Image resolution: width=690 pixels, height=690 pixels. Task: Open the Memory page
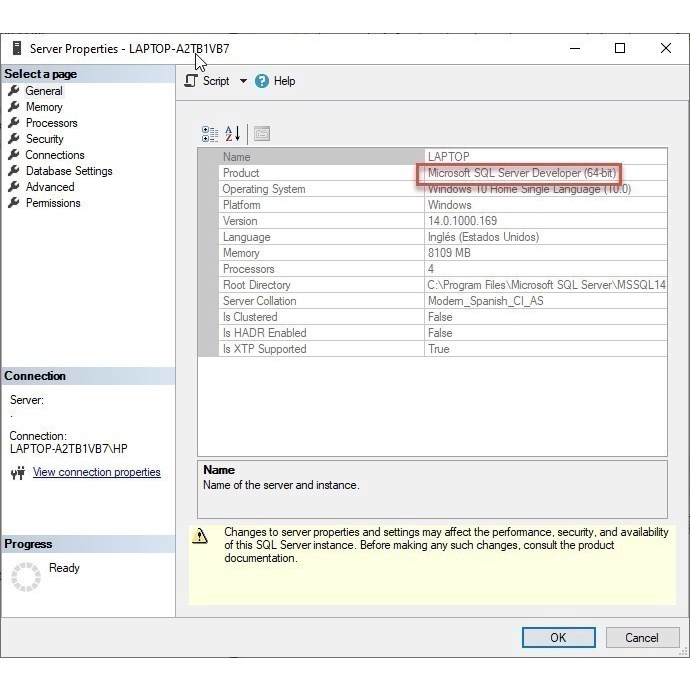[x=44, y=107]
